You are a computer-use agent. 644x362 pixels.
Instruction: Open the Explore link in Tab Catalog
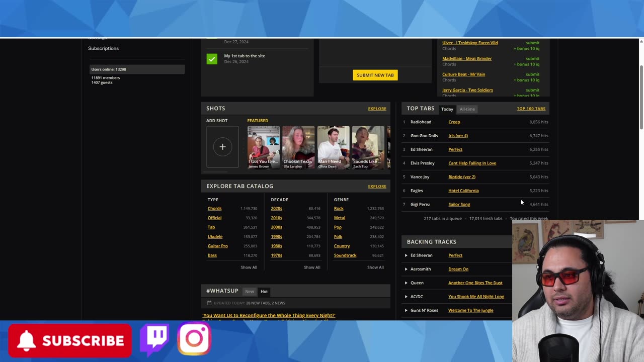coord(377,187)
